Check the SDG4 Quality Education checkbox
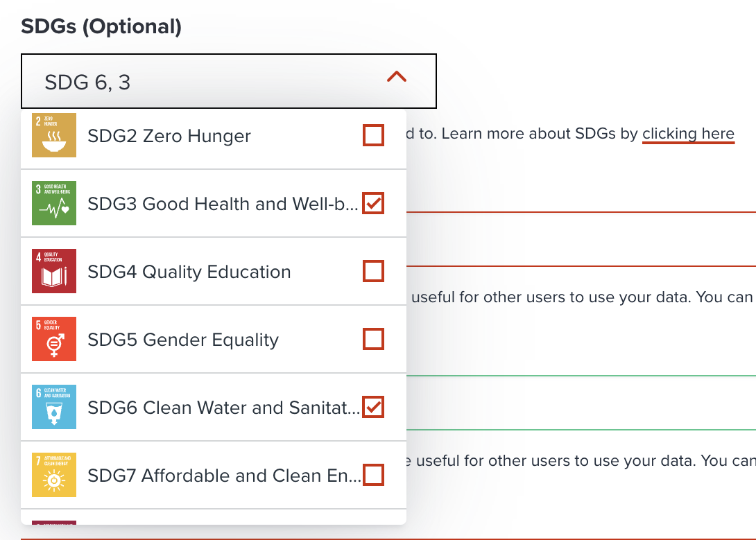 (373, 271)
